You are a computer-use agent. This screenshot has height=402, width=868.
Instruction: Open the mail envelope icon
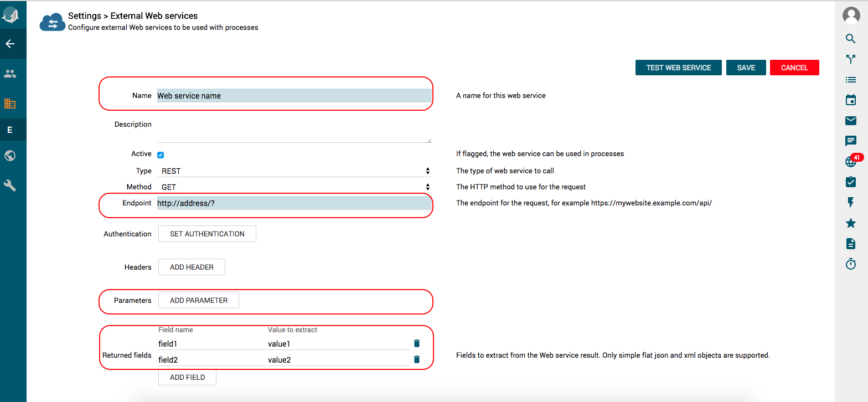[851, 121]
